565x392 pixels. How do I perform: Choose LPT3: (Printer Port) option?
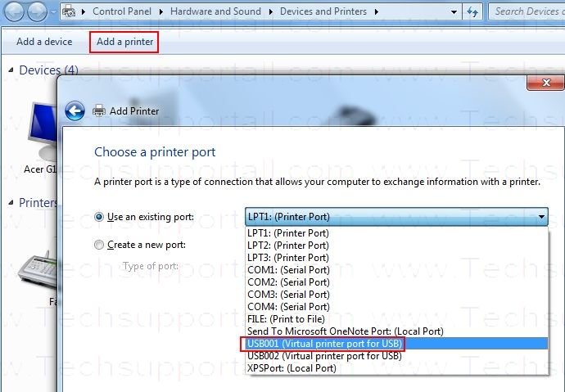[x=396, y=258]
